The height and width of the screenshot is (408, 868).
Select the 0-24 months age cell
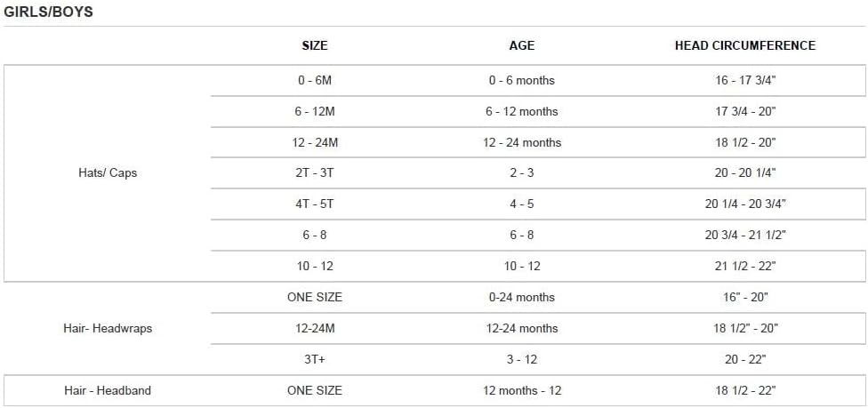tap(521, 297)
